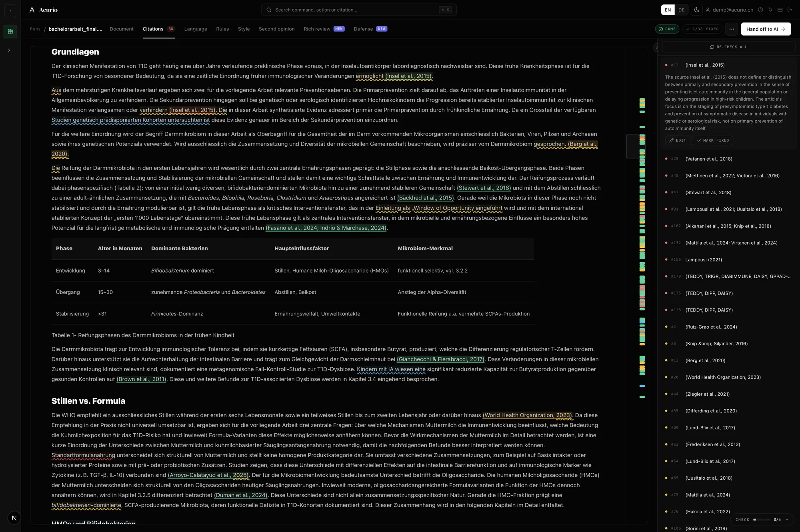Screen dimensions: 800x532
Task: Click RE-CHECK ALL button
Action: (x=728, y=47)
